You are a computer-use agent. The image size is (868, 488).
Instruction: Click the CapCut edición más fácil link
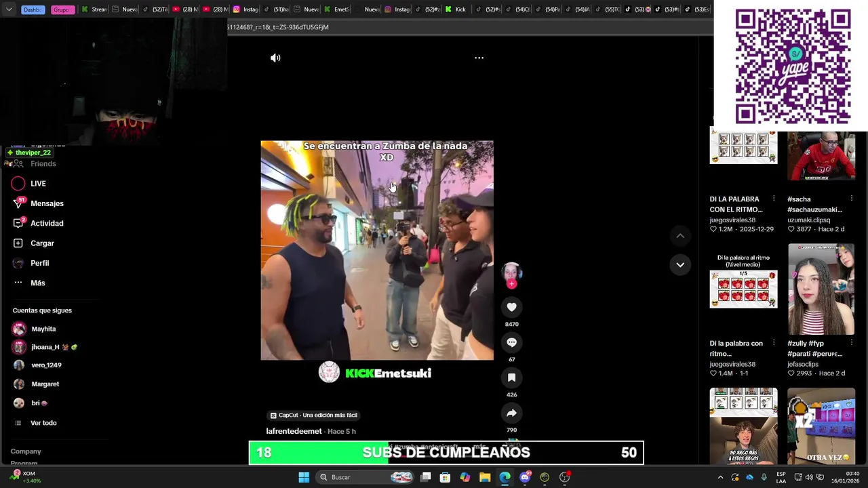click(x=313, y=415)
